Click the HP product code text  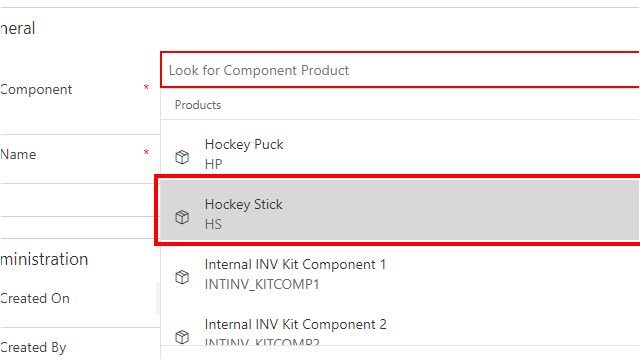click(x=213, y=164)
